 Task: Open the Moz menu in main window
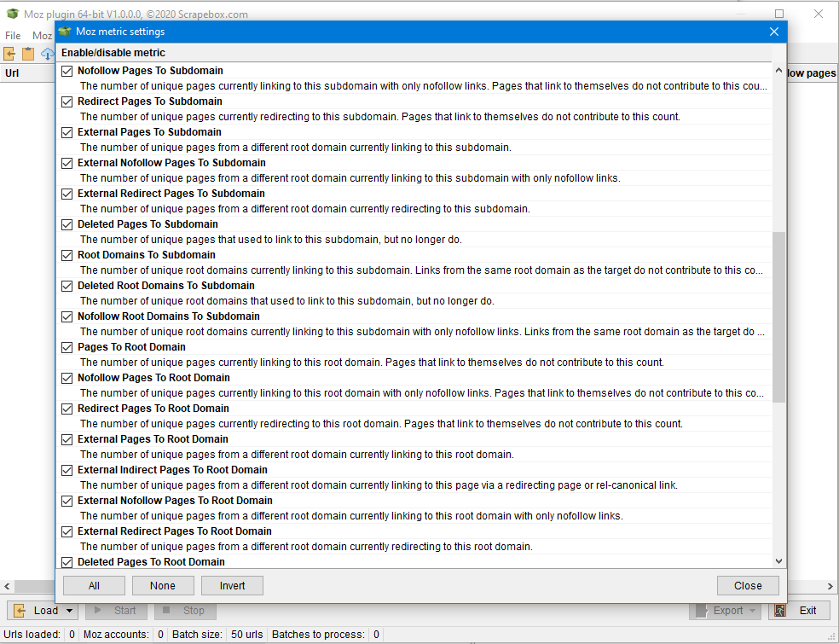pos(42,35)
